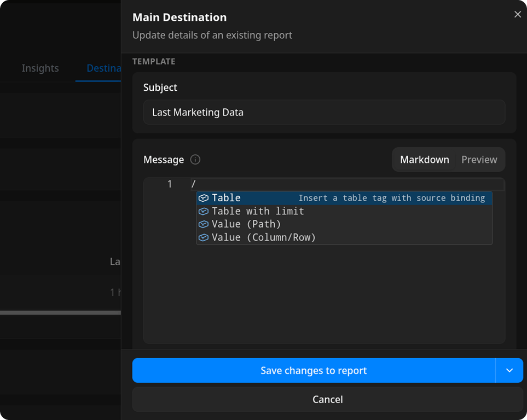This screenshot has width=527, height=420.
Task: Click the tag icon beside Value (Column/Row)
Action: 204,237
